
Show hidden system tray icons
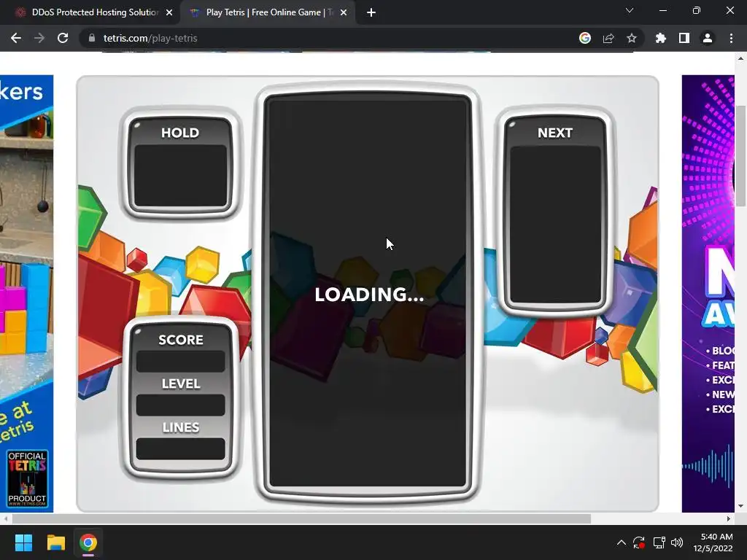(x=622, y=542)
